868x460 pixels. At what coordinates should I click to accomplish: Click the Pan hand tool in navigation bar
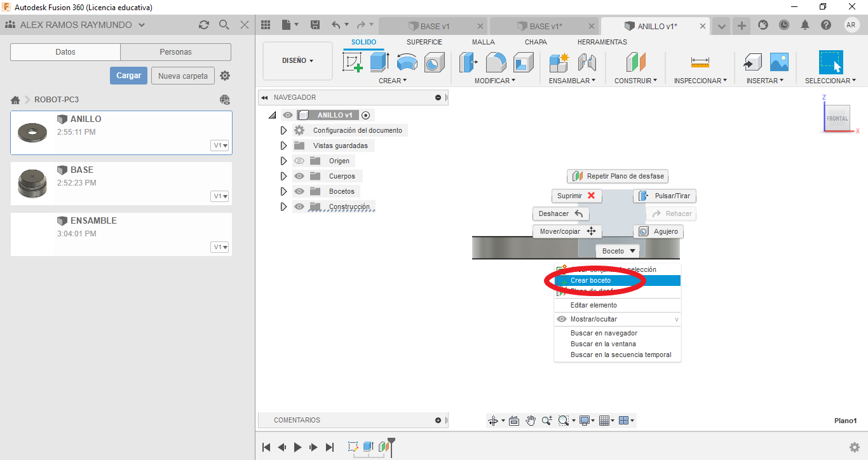pos(531,421)
